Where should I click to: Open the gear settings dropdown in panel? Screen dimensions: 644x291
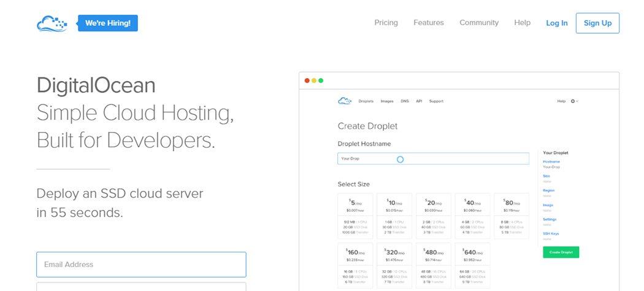575,101
